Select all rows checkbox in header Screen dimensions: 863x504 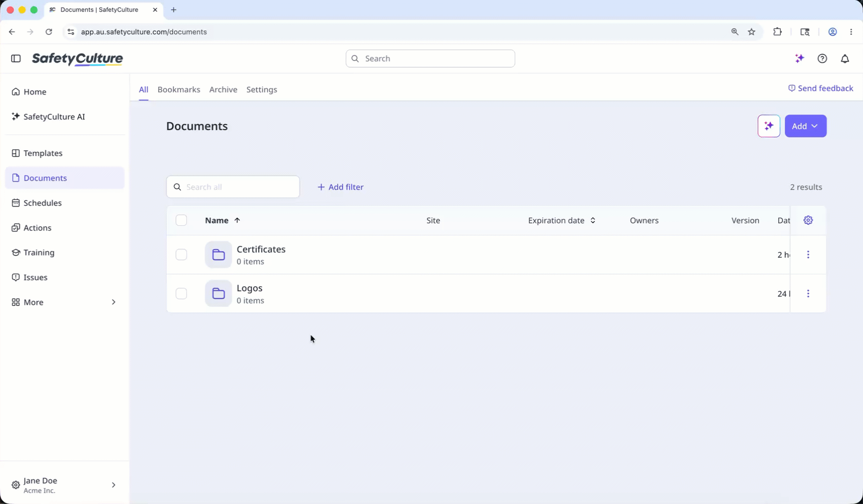coord(181,220)
